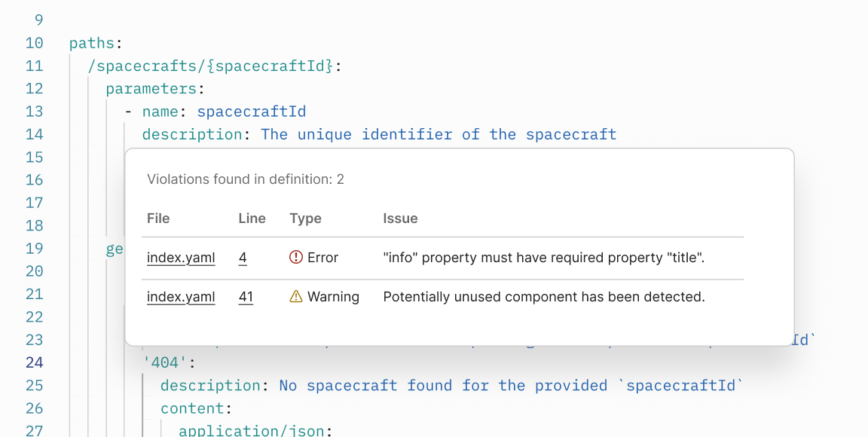
Task: Select the "Violations found in definition: 2" text
Action: tap(245, 179)
